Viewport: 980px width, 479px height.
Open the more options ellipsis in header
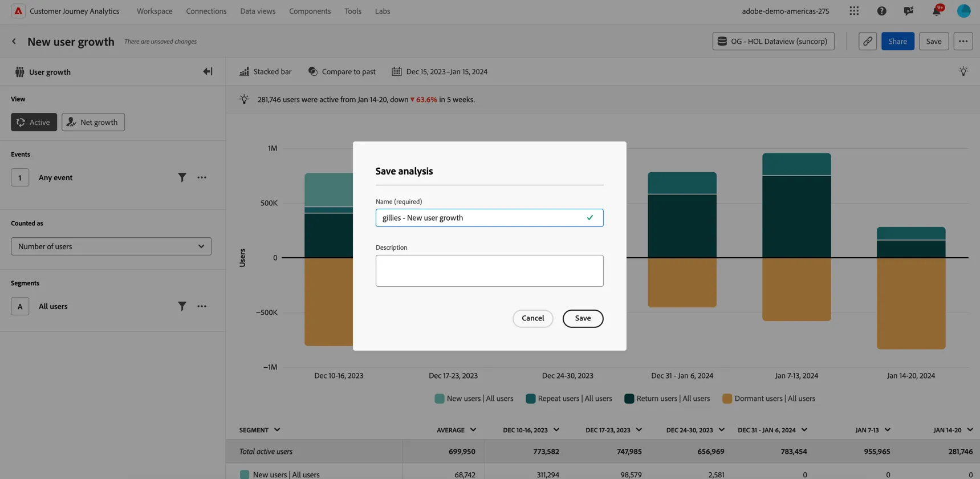963,41
